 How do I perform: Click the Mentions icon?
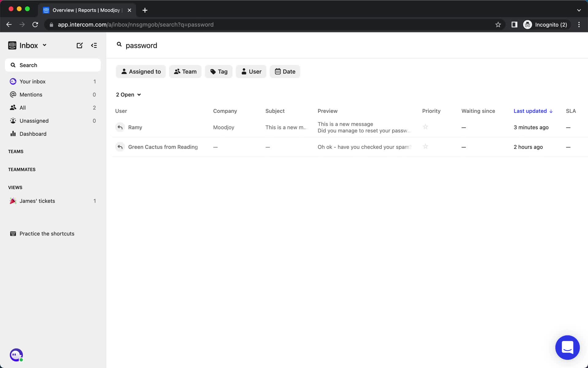coord(13,94)
